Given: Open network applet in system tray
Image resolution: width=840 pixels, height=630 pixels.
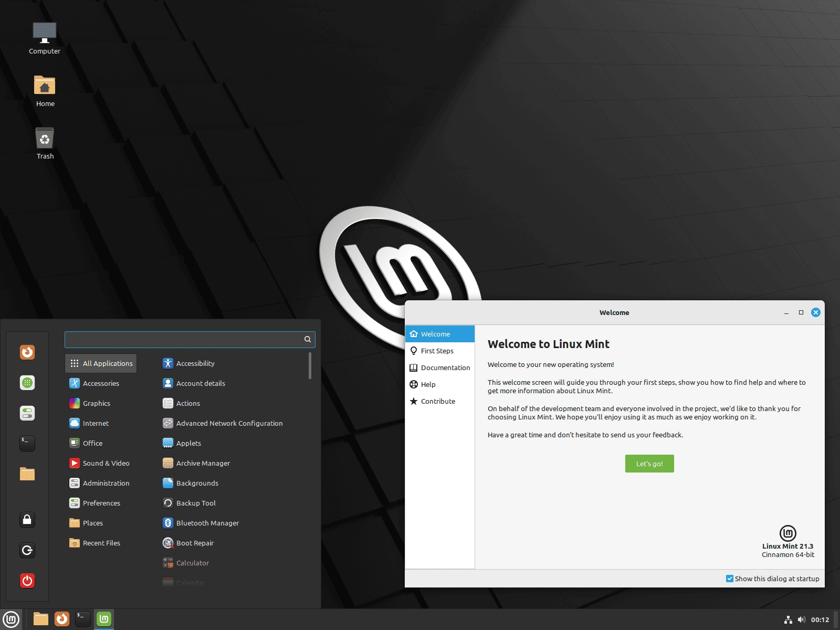Looking at the screenshot, I should coord(788,619).
